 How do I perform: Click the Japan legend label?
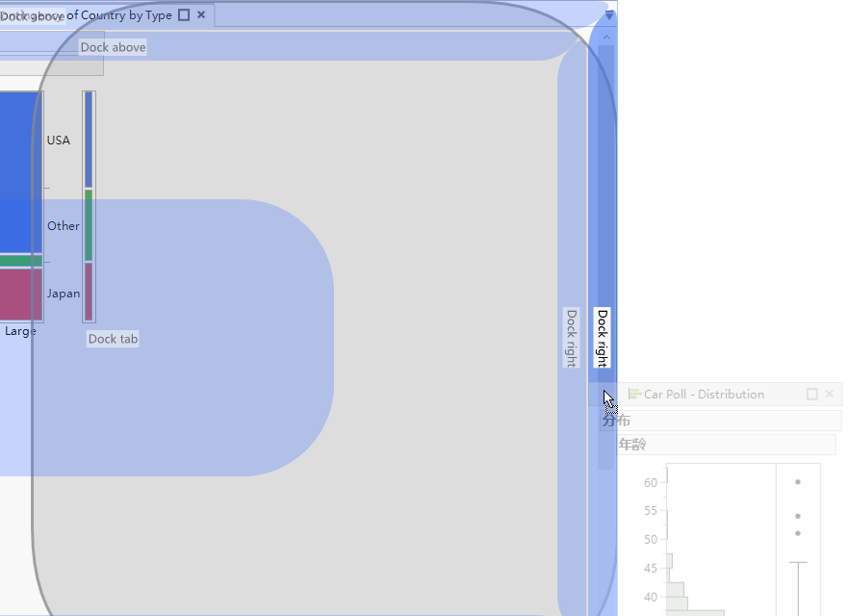pos(64,294)
